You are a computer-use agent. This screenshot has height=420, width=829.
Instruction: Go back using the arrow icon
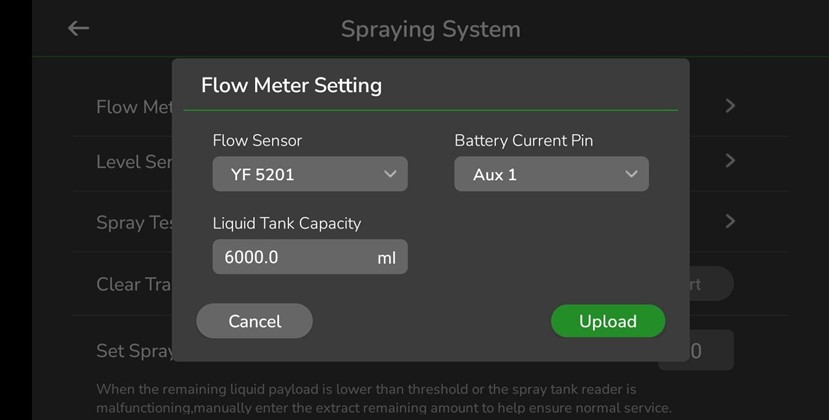[78, 28]
